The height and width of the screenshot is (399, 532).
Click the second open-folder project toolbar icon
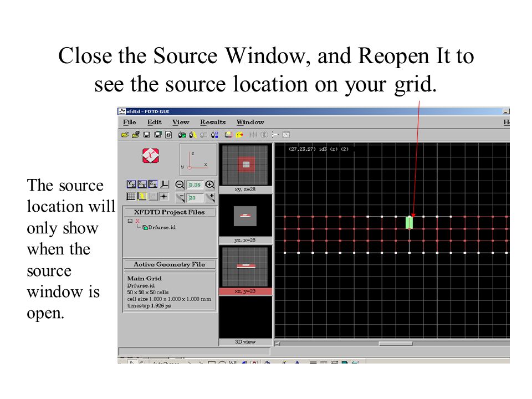tap(136, 135)
